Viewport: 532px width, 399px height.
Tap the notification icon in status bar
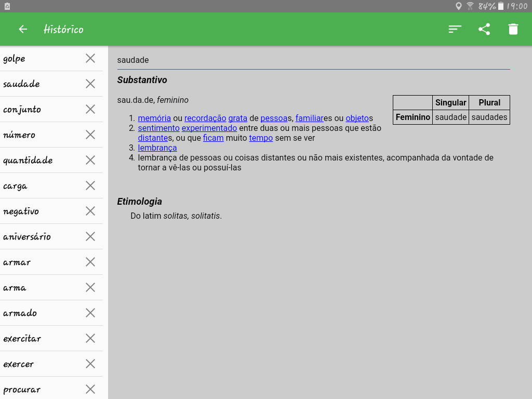[x=7, y=6]
